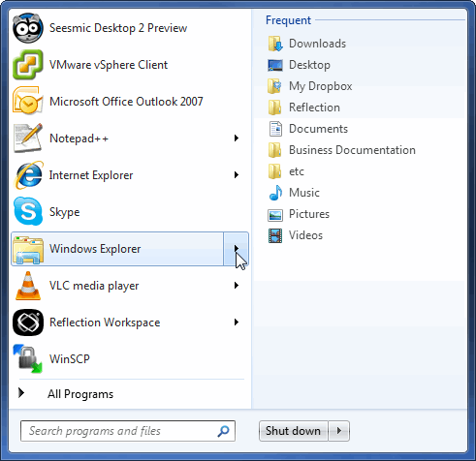
Task: Launch WinSCP using its padlock icon
Action: tap(28, 358)
